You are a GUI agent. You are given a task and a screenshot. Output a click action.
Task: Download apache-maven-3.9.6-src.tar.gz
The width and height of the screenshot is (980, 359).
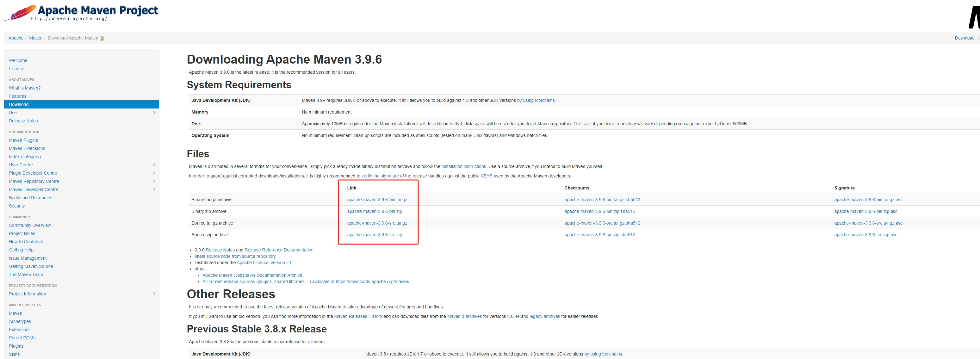pos(377,223)
